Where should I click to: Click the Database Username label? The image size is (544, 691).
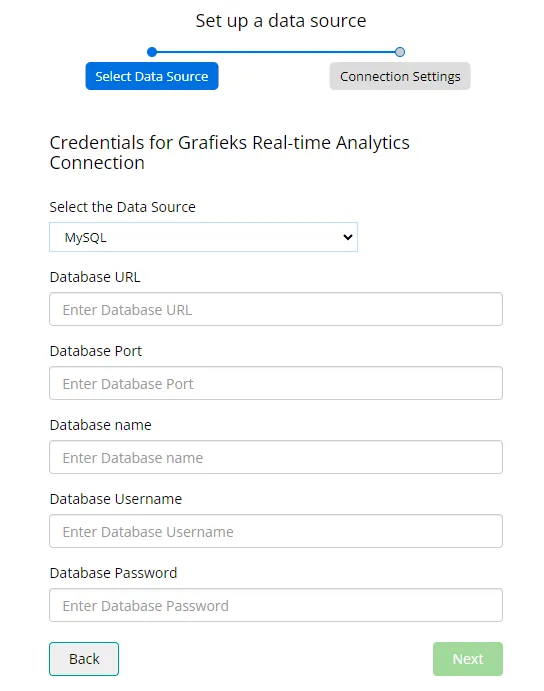coord(116,499)
